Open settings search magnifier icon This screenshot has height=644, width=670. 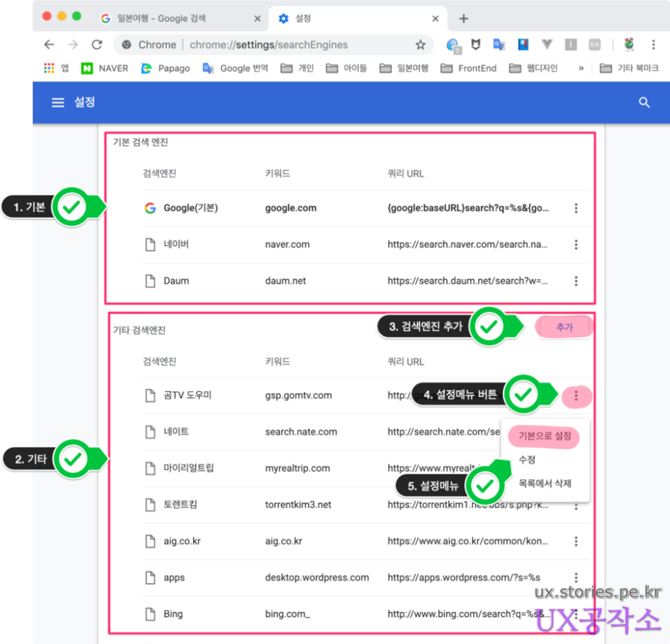coord(643,103)
